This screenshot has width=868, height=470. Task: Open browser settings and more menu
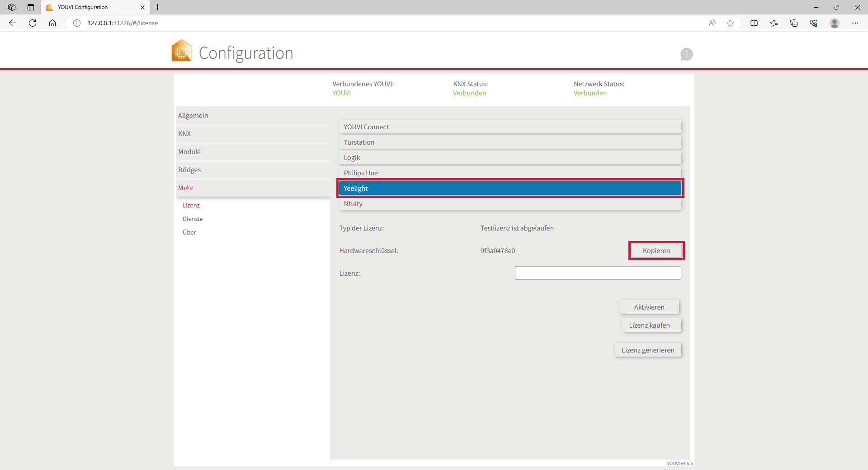855,23
